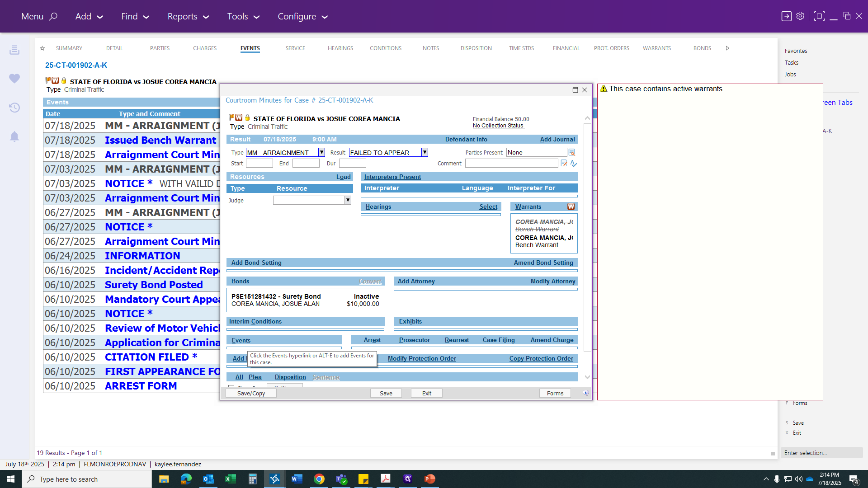
Task: Expand the Judge resource dropdown
Action: tap(348, 200)
